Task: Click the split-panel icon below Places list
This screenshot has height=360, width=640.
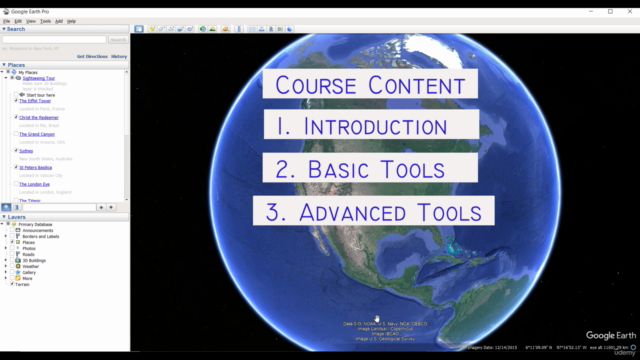Action: click(16, 207)
